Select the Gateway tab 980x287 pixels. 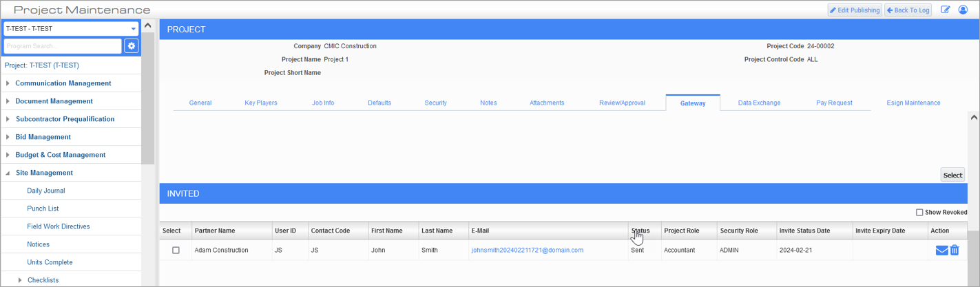pos(693,103)
